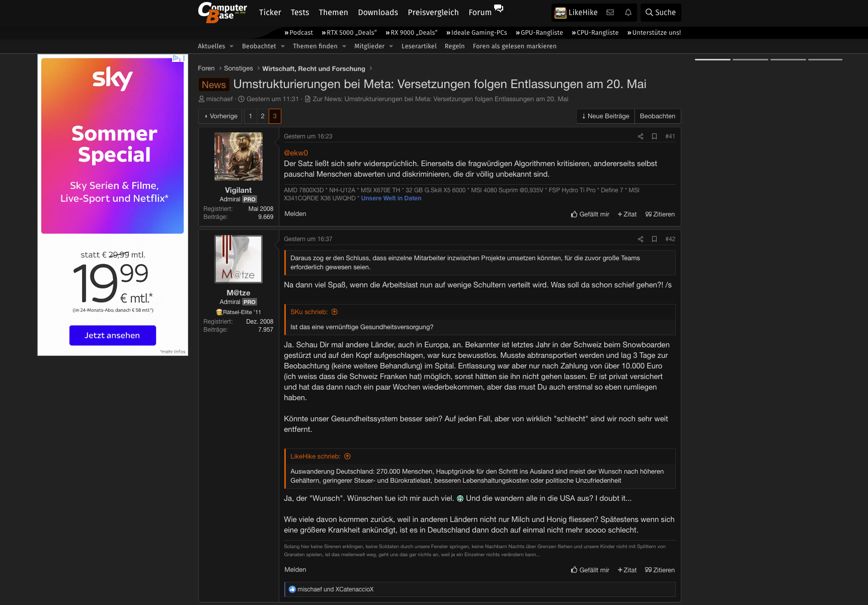The image size is (868, 605).
Task: Open the inbox envelope icon
Action: point(610,13)
